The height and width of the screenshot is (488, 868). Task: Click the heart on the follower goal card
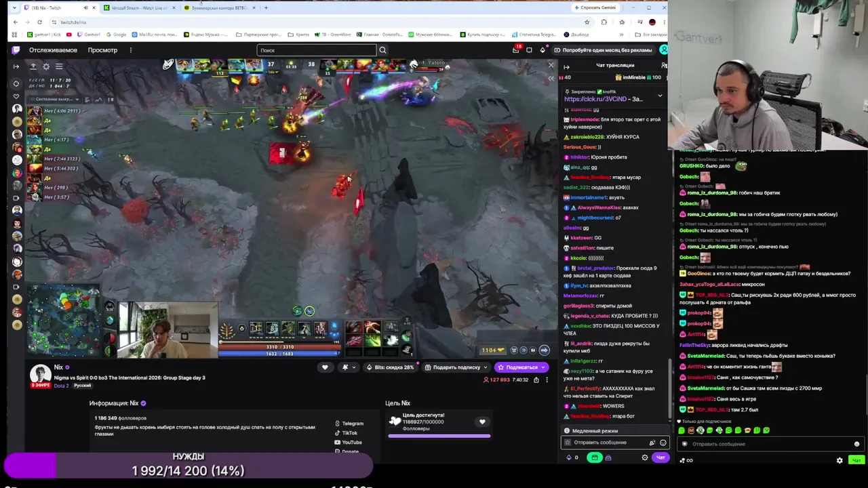point(482,422)
